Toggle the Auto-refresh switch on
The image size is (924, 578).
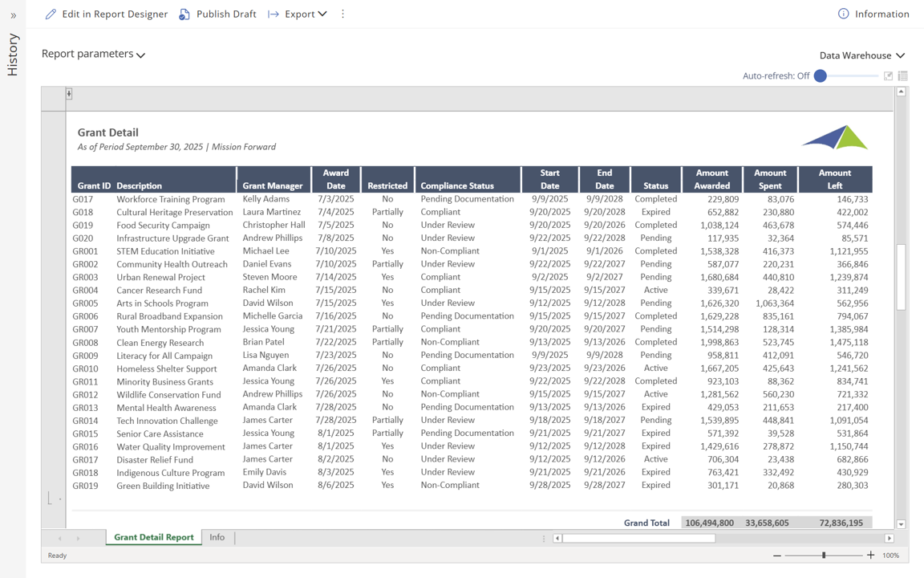(x=821, y=76)
